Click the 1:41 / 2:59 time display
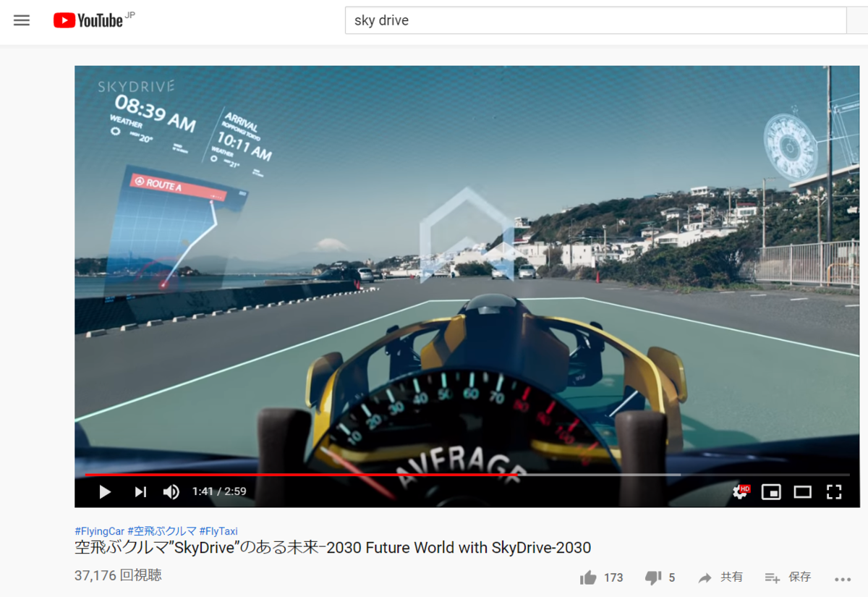 tap(219, 492)
